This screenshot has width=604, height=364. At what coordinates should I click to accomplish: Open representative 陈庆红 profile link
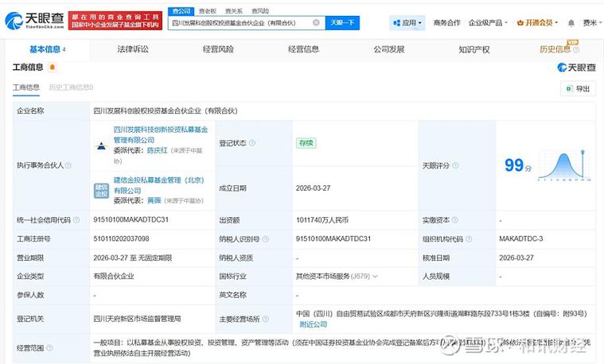tap(157, 150)
